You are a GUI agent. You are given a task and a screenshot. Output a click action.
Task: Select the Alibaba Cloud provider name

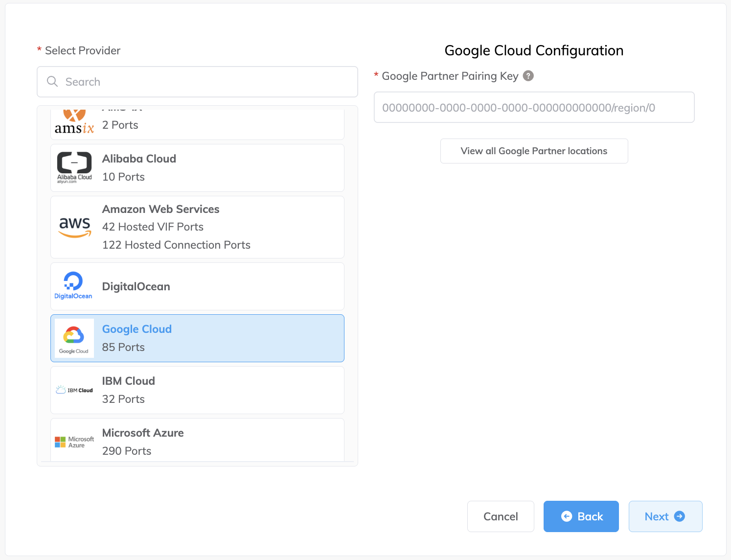[139, 159]
